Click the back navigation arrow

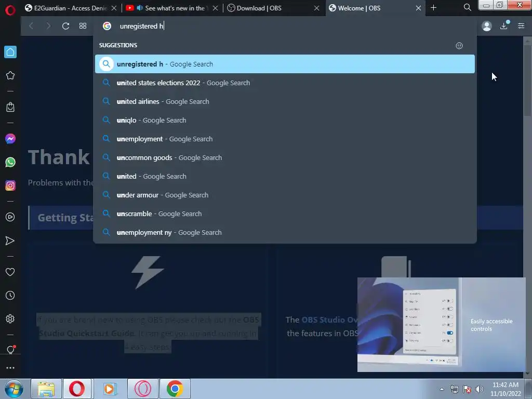coord(31,26)
